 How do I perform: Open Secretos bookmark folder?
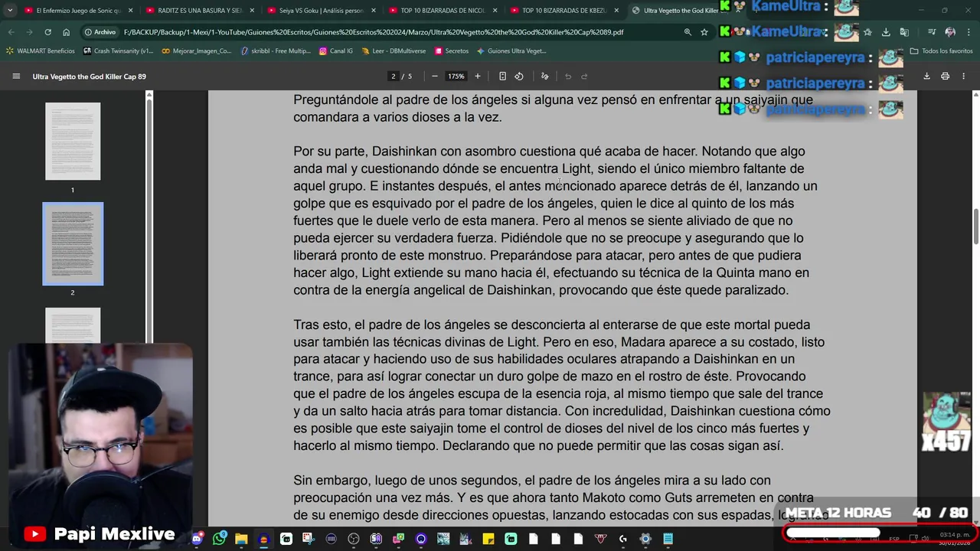(x=452, y=51)
